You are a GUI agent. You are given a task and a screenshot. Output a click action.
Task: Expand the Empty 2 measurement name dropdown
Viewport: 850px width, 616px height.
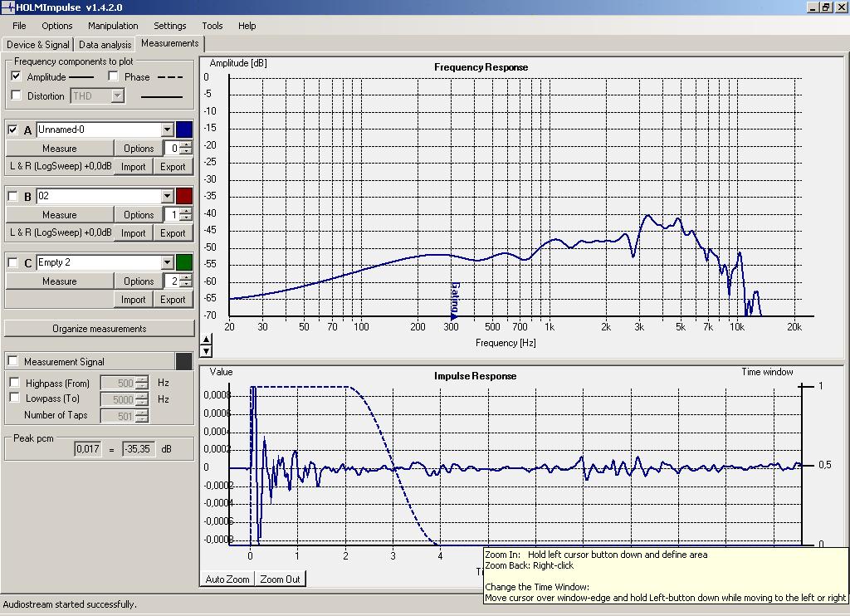(x=167, y=262)
